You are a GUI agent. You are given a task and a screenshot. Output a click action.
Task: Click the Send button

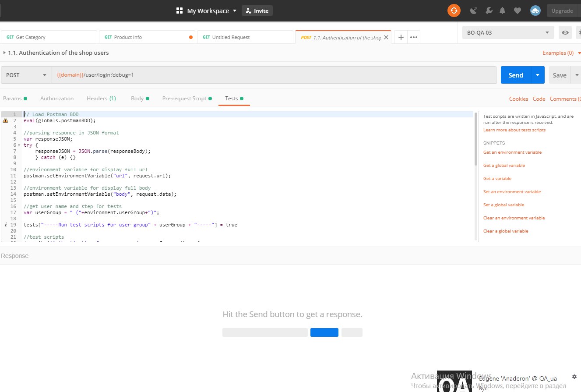[516, 75]
